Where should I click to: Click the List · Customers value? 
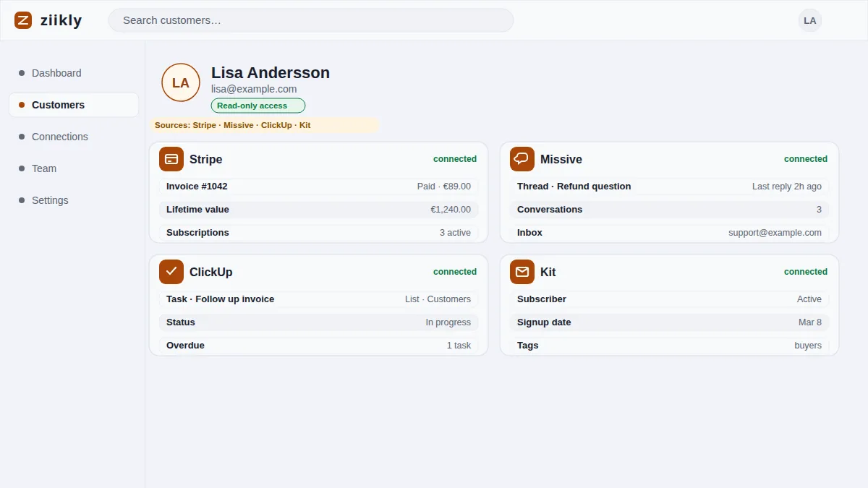[438, 299]
